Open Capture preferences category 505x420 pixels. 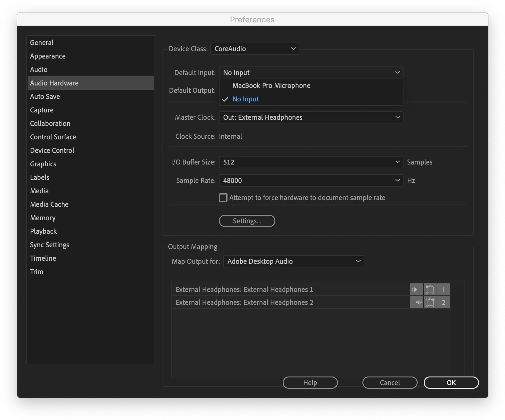coord(91,110)
